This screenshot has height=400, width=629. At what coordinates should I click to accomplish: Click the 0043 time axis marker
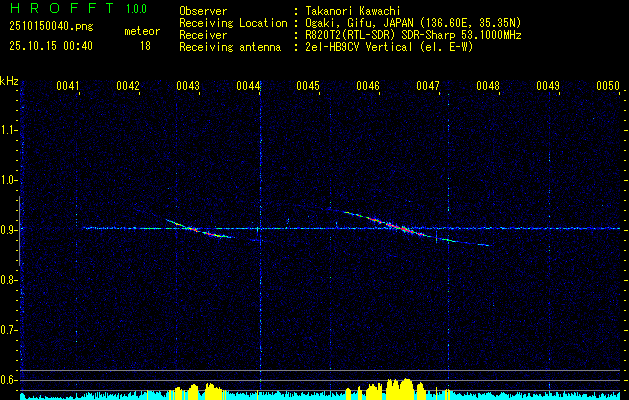pyautogui.click(x=188, y=86)
